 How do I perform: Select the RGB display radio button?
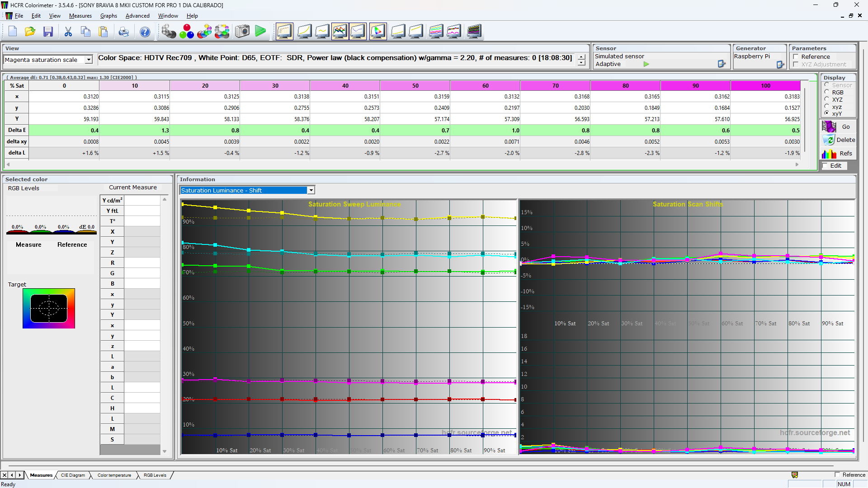click(827, 92)
